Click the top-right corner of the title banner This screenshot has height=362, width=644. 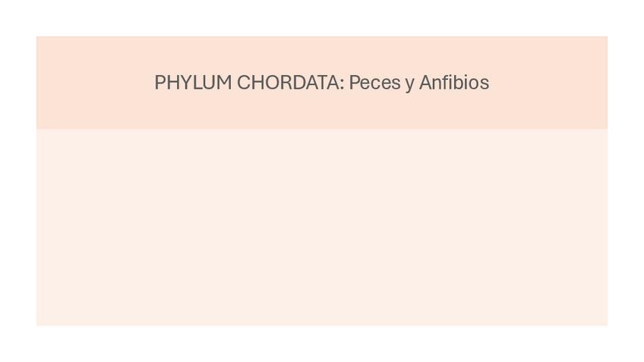(605, 39)
